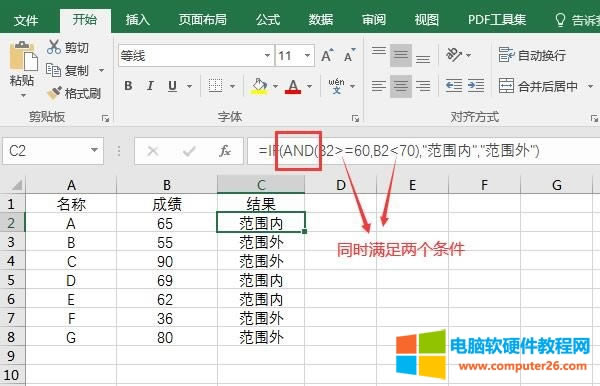Select cell with score 90
This screenshot has height=386, width=600.
pyautogui.click(x=167, y=261)
